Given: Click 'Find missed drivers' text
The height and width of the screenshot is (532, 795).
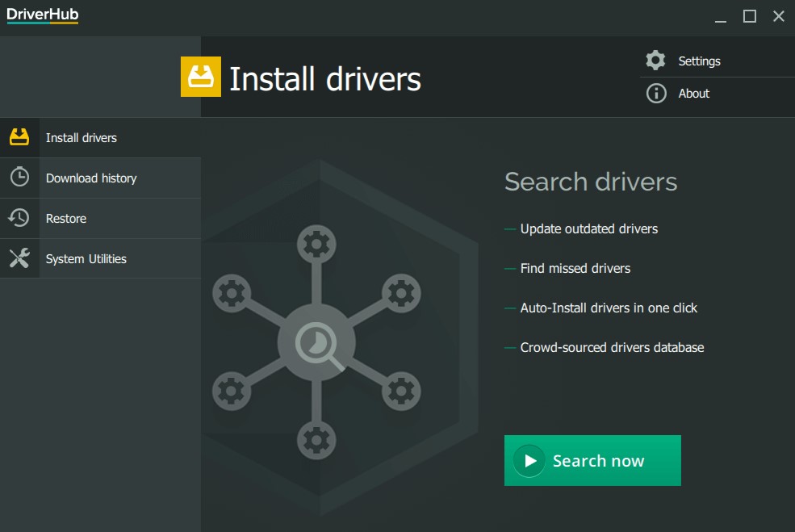Looking at the screenshot, I should 575,268.
